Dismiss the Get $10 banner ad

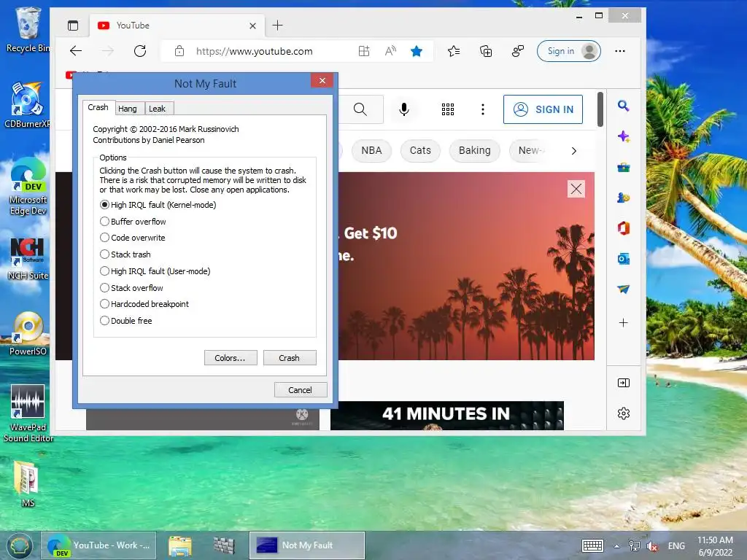[x=576, y=189]
